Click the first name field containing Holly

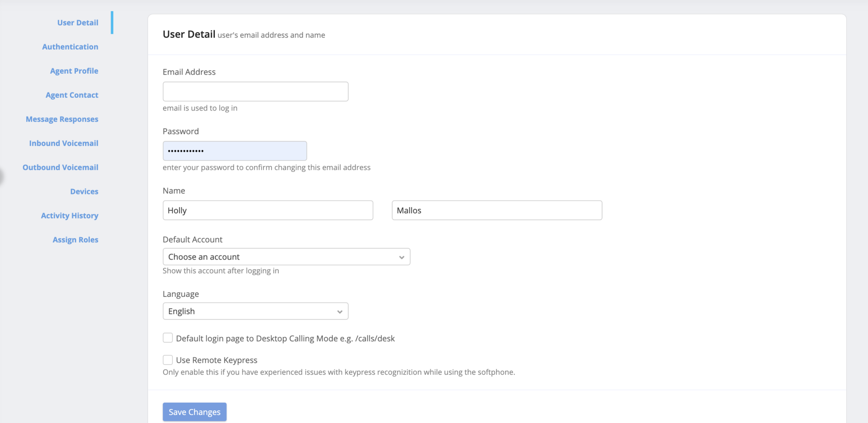[267, 210]
